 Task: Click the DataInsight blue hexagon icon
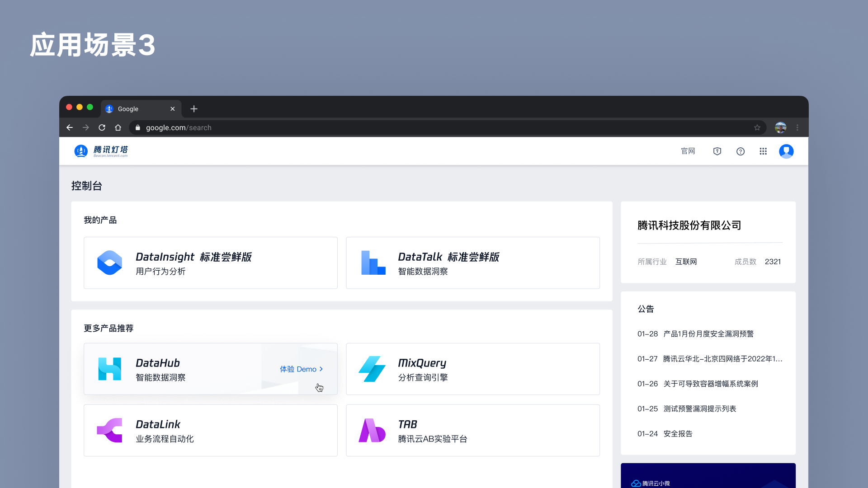110,263
